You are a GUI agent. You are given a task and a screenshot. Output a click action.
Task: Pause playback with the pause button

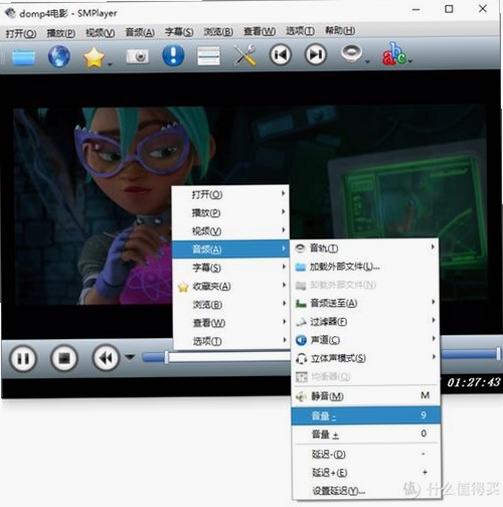[x=23, y=359]
